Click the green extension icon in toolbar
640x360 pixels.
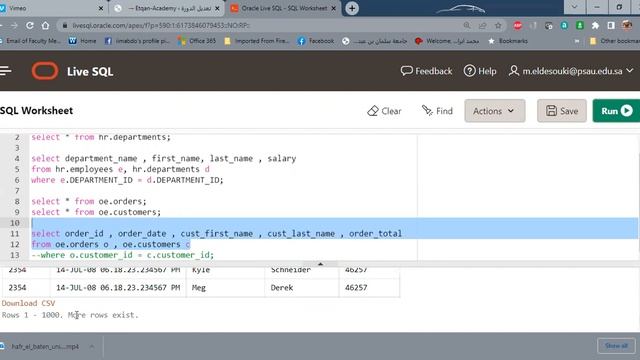point(580,25)
